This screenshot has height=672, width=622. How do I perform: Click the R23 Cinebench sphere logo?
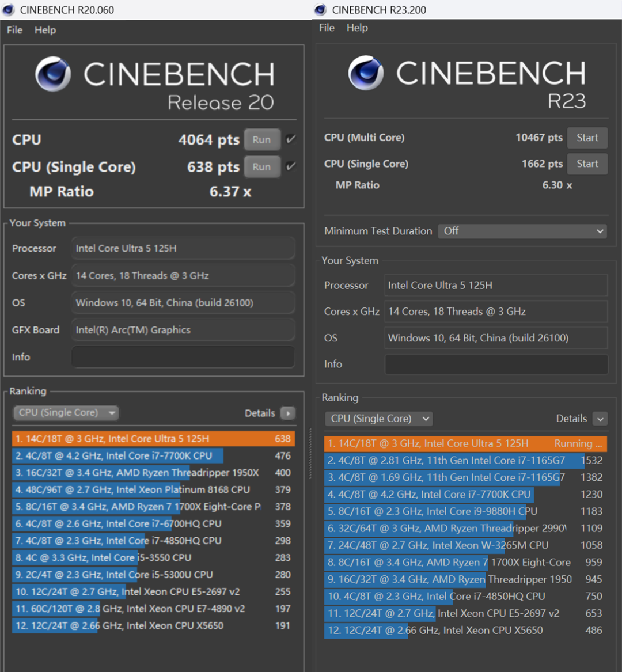tap(366, 73)
